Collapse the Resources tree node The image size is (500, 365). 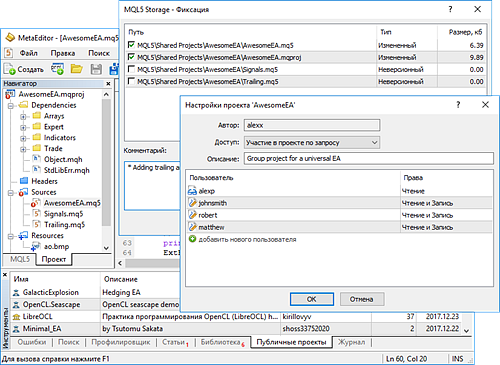tap(11, 236)
